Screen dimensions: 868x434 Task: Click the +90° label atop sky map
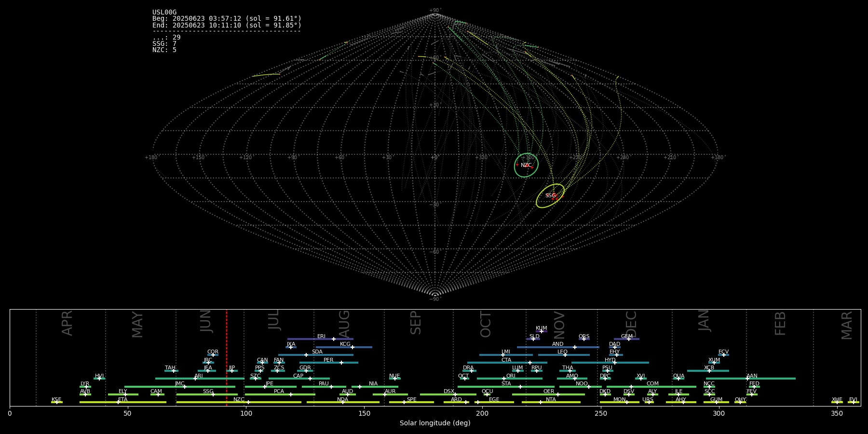point(435,10)
